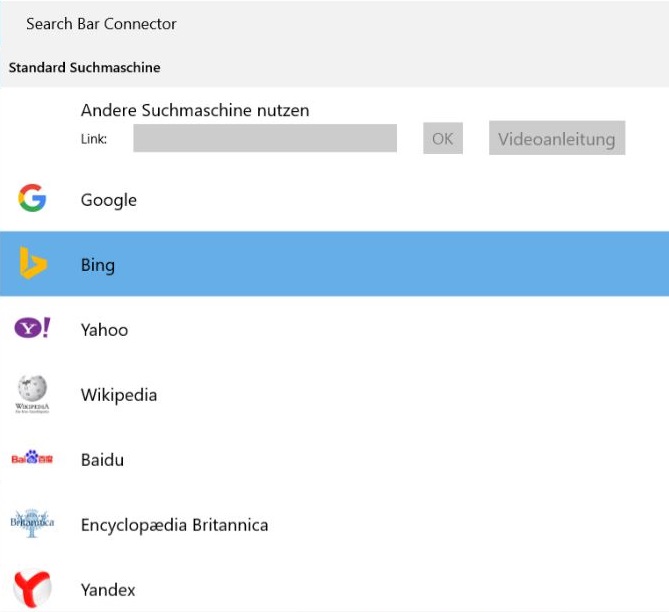
Task: Choose Yahoo from the search engine list
Action: [334, 329]
